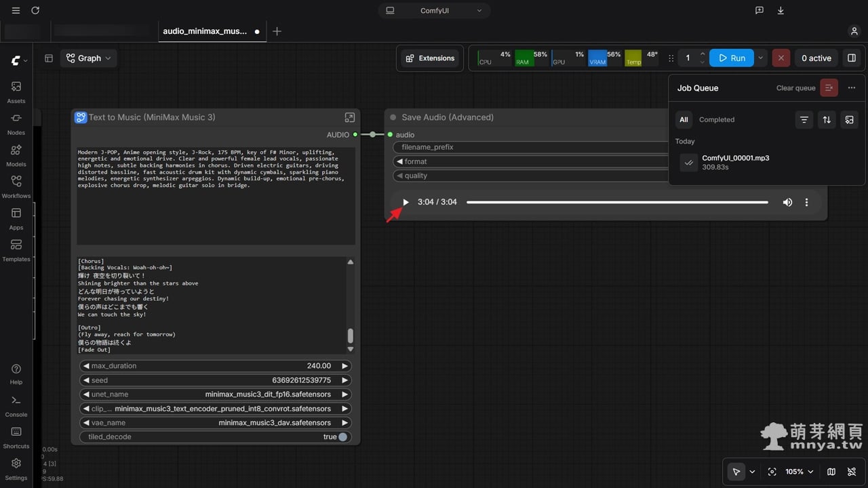
Task: Click the red cancel execution button
Action: coord(781,58)
